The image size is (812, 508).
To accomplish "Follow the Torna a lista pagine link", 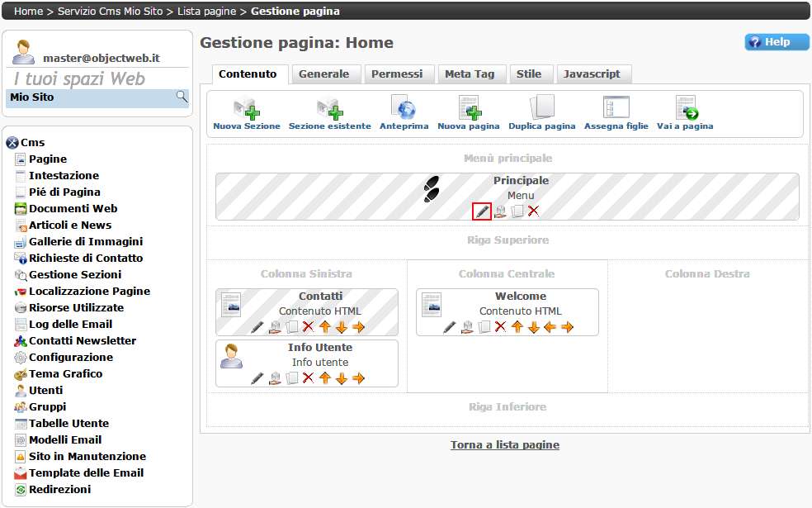I will click(x=505, y=445).
